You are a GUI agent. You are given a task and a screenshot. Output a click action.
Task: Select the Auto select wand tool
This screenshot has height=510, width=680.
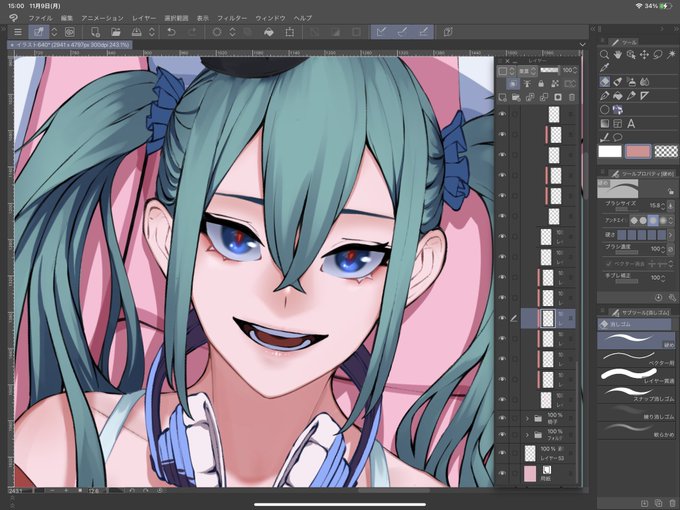click(671, 55)
